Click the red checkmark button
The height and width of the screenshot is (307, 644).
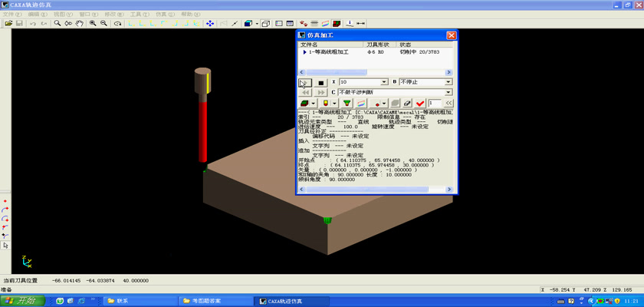(x=420, y=103)
